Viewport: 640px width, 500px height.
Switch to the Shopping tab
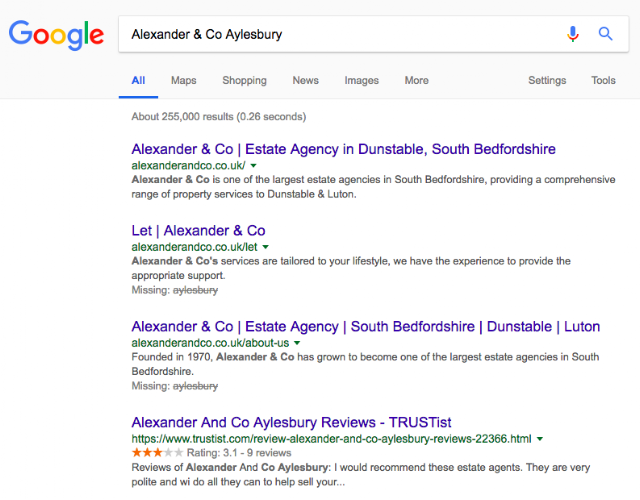(244, 80)
